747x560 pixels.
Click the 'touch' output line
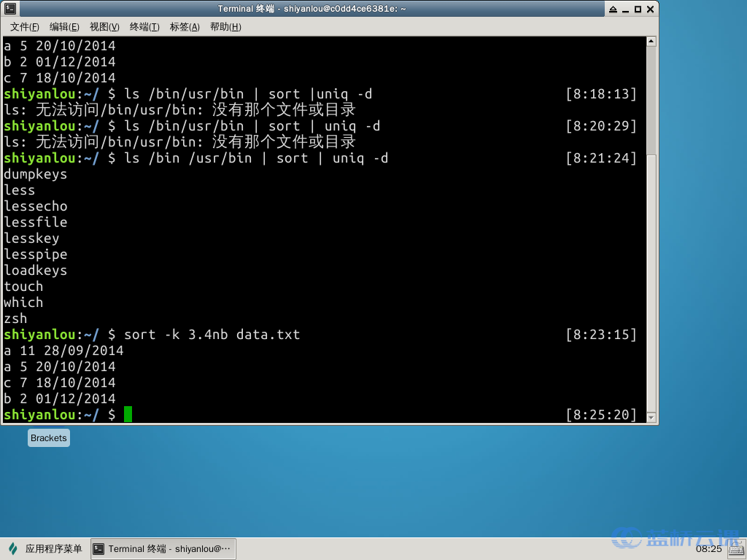pos(23,287)
